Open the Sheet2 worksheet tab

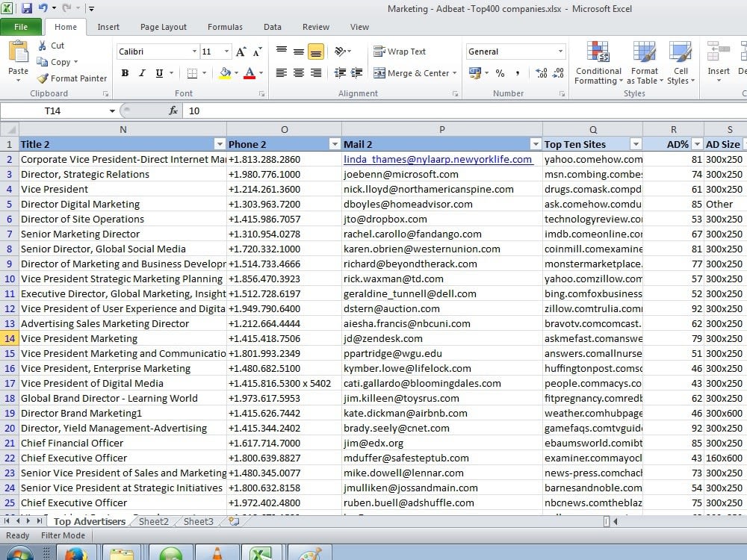point(152,521)
